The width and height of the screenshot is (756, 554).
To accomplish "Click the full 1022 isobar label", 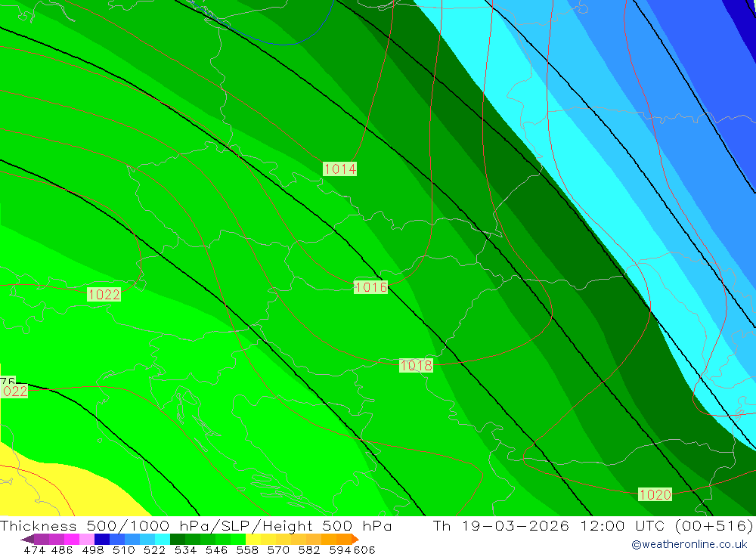I will point(104,294).
